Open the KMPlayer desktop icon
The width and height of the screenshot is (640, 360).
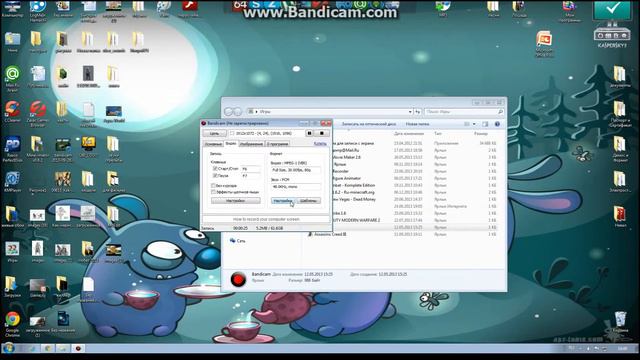click(x=12, y=182)
